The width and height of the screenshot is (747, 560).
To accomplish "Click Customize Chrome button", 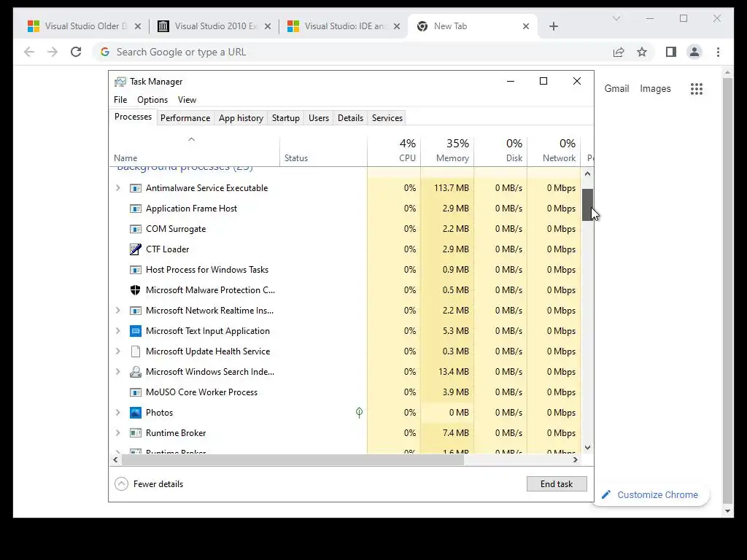I will [x=651, y=495].
